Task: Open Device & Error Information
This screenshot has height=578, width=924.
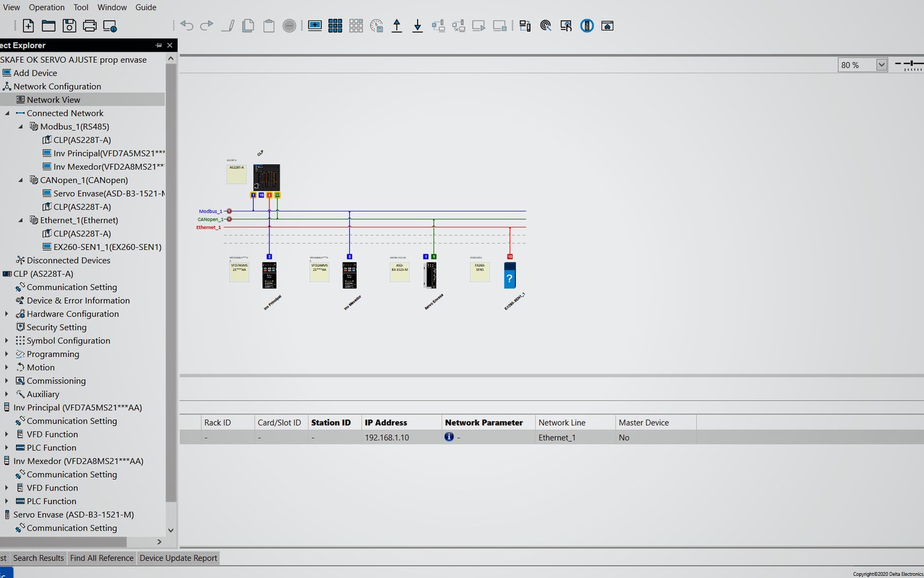Action: pos(78,301)
